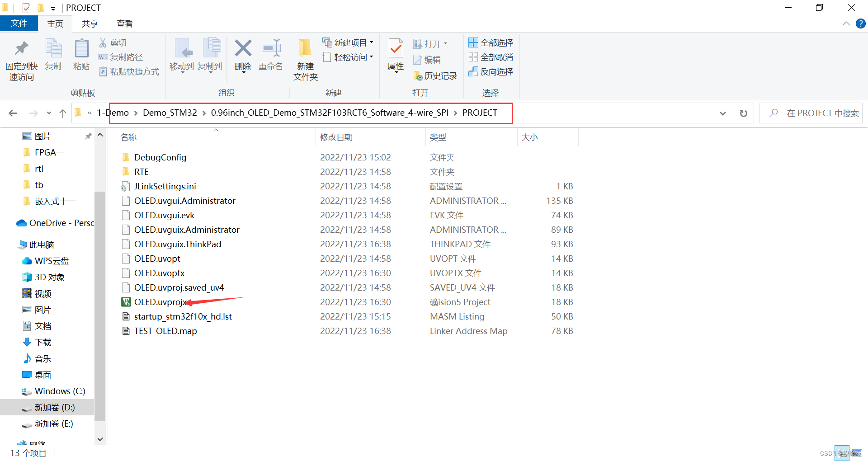Select OneDrive in navigation pane
Viewport: 868px width, 461px height.
click(55, 223)
